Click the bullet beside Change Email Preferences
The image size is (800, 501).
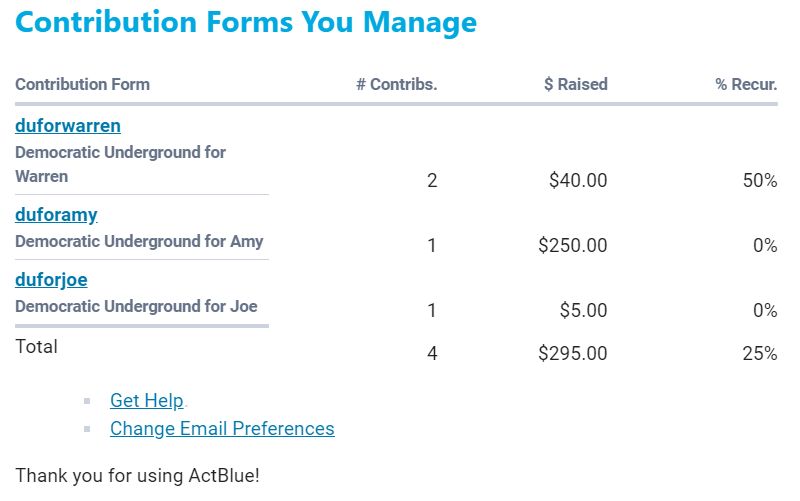pos(88,429)
